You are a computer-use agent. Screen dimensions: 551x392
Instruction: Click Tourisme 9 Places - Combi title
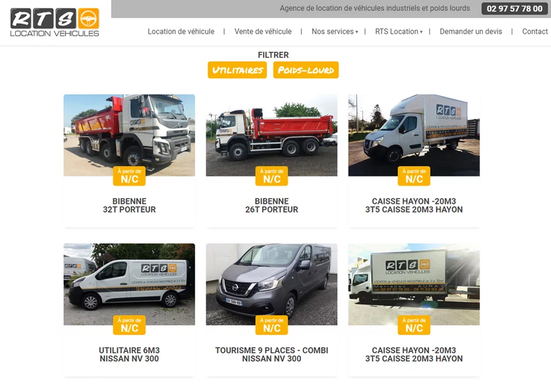coord(272,350)
